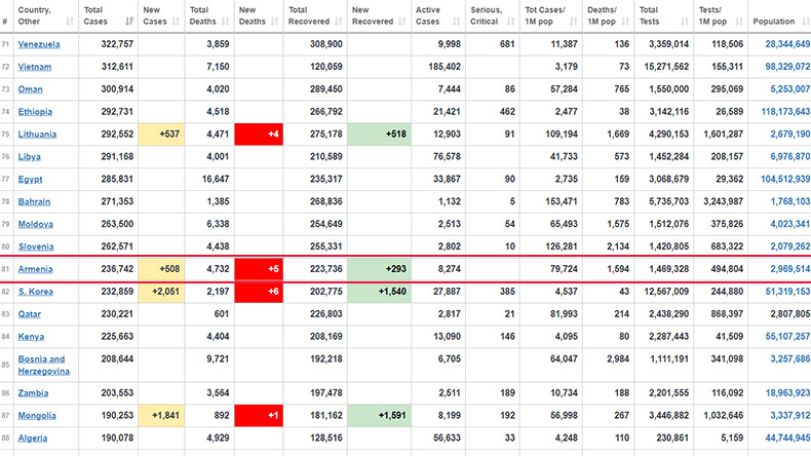
Task: Open the Lithuania link
Action: point(37,134)
